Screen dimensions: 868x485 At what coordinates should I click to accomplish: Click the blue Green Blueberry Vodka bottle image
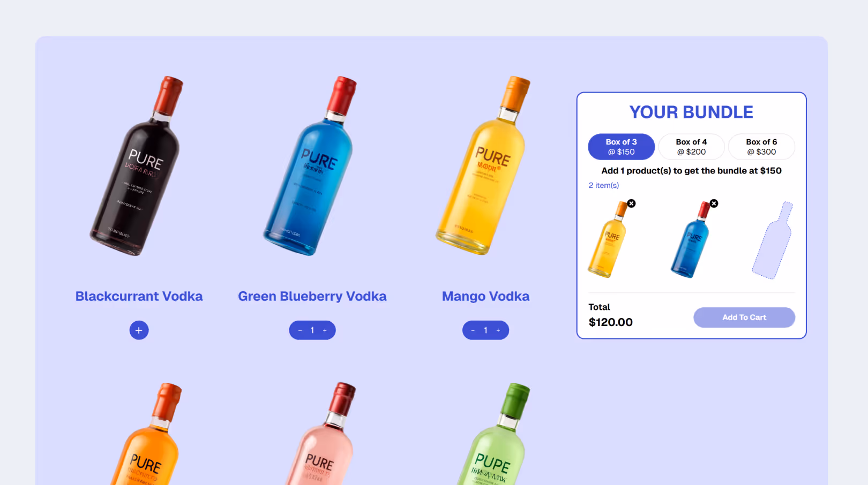(310, 166)
